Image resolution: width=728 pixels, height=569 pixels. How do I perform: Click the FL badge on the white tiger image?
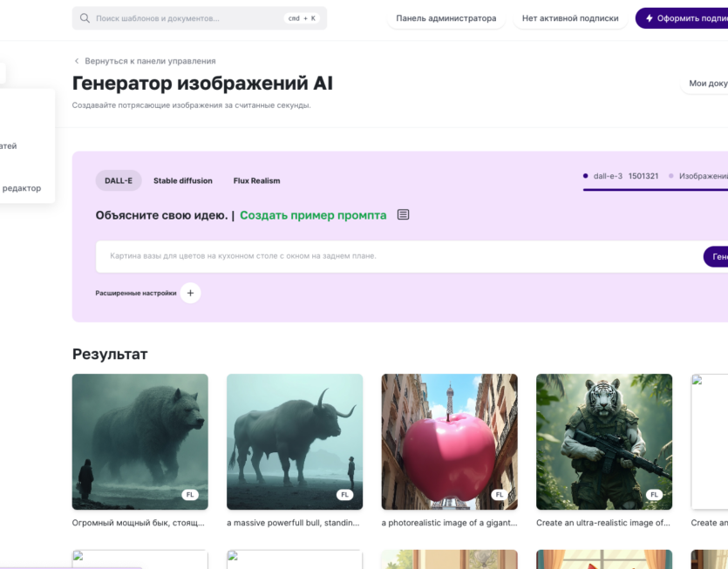pos(652,493)
